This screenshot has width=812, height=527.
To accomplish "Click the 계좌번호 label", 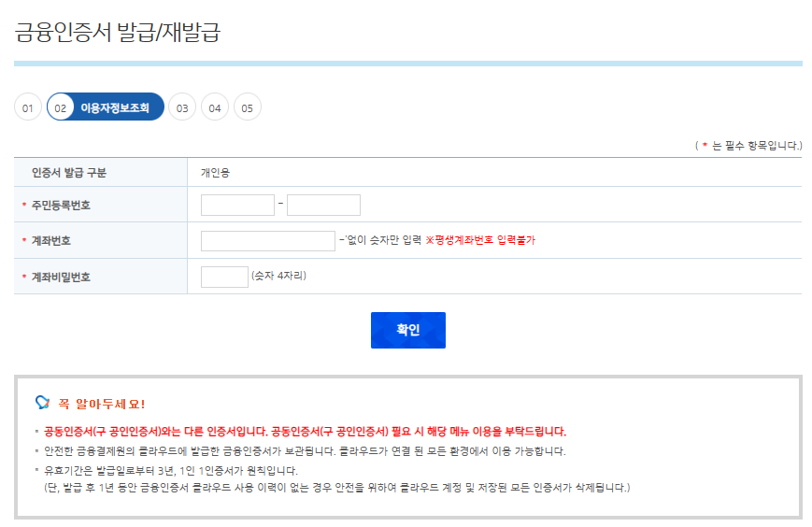I will (51, 241).
